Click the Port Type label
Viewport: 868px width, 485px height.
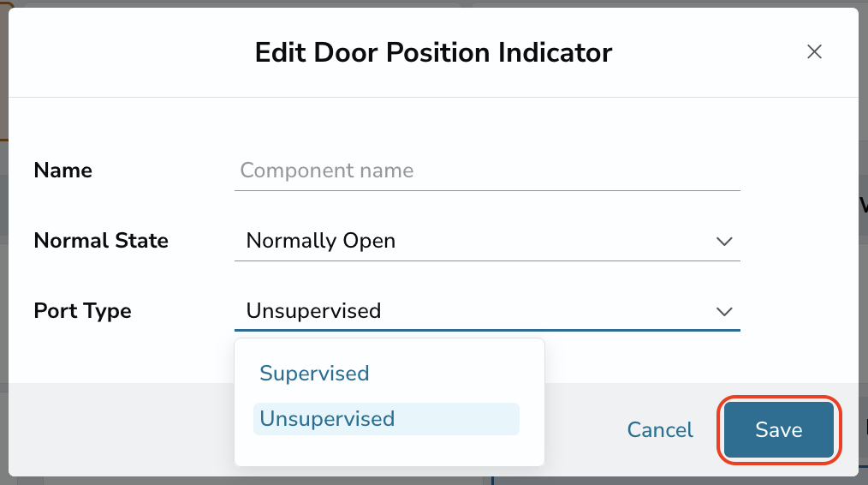pos(82,312)
